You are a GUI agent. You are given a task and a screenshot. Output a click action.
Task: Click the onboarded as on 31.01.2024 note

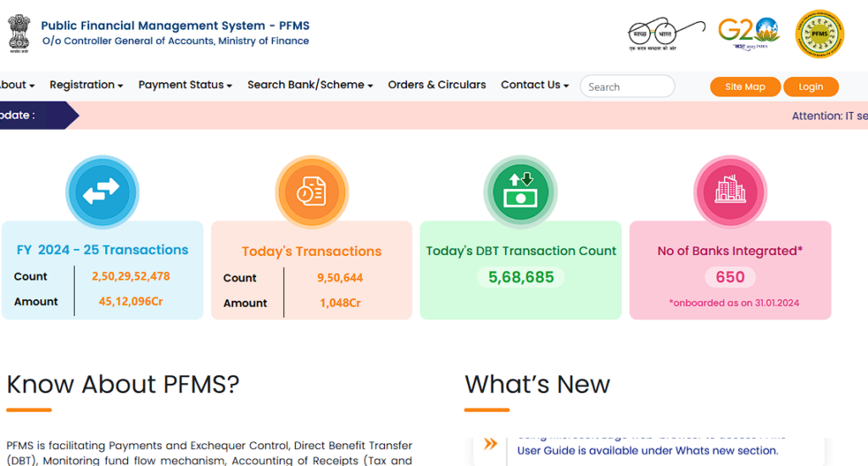pos(734,302)
